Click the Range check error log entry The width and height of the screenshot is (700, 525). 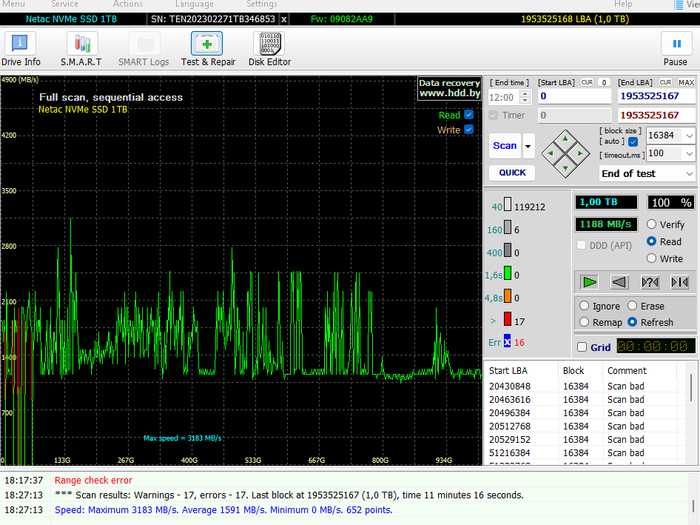click(x=93, y=480)
